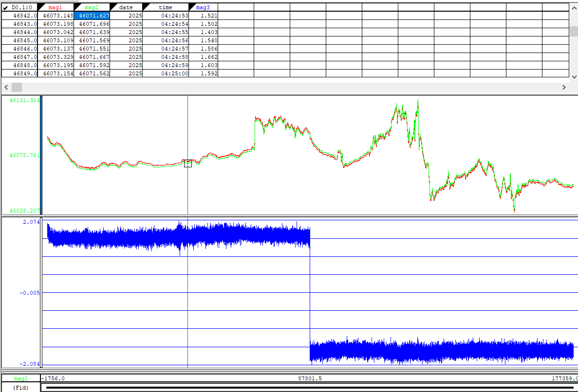Click the black square marker on profile
The width and height of the screenshot is (578, 392).
point(188,163)
